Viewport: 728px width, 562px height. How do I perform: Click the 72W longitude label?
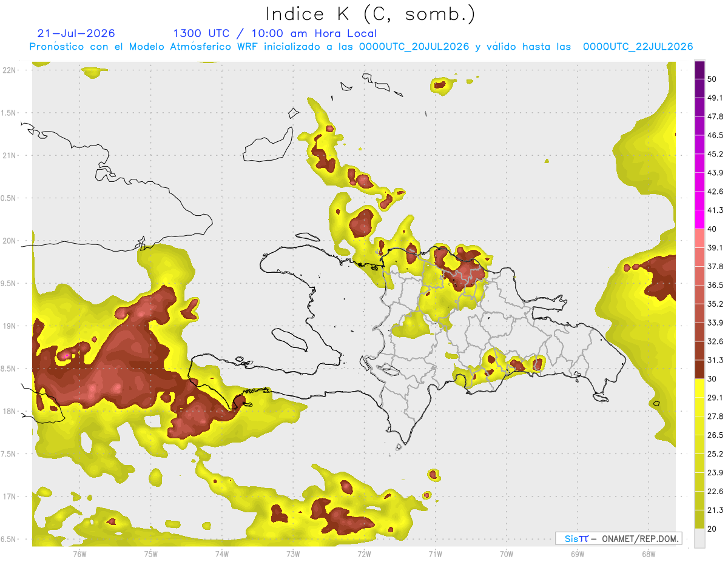pos(364,554)
